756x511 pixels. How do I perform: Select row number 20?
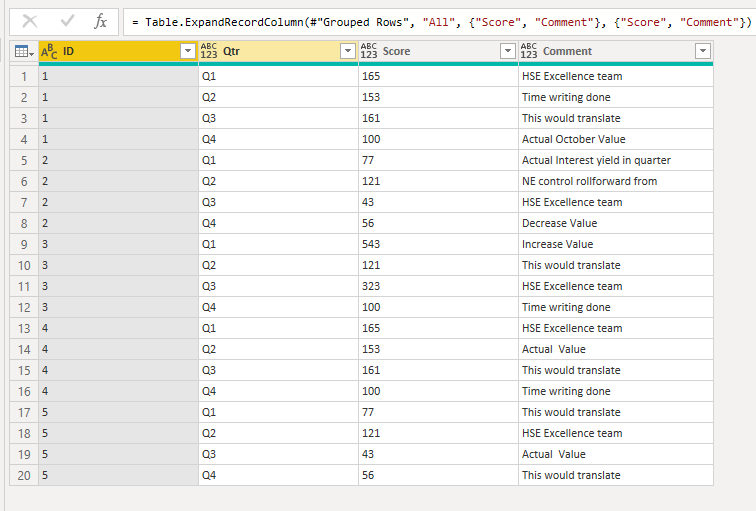(x=24, y=475)
